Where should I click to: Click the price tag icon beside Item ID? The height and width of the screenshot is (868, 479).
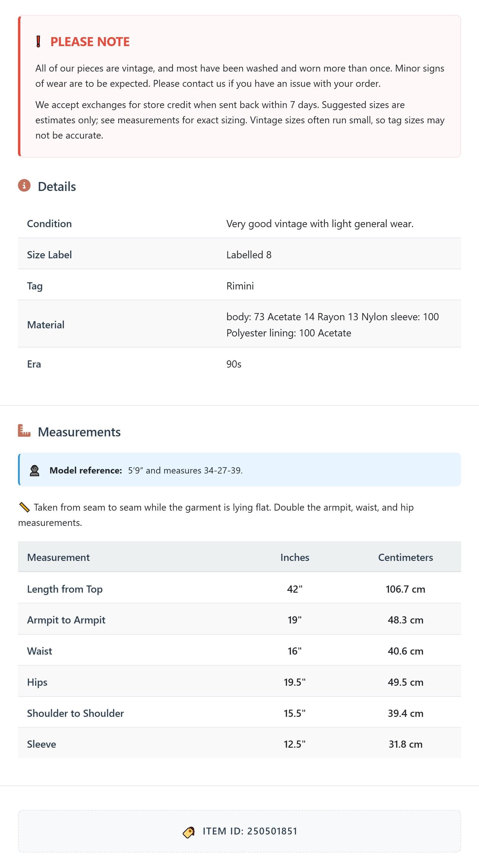(x=189, y=832)
